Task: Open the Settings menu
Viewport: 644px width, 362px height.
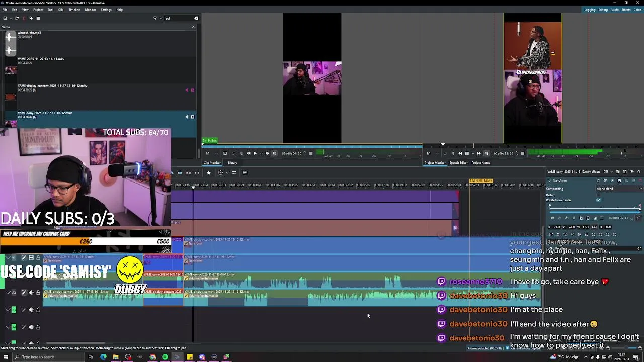Action: [106, 10]
